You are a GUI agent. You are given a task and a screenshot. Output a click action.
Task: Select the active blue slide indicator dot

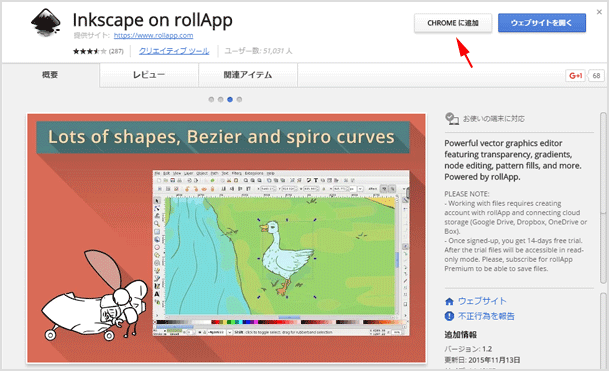point(230,99)
